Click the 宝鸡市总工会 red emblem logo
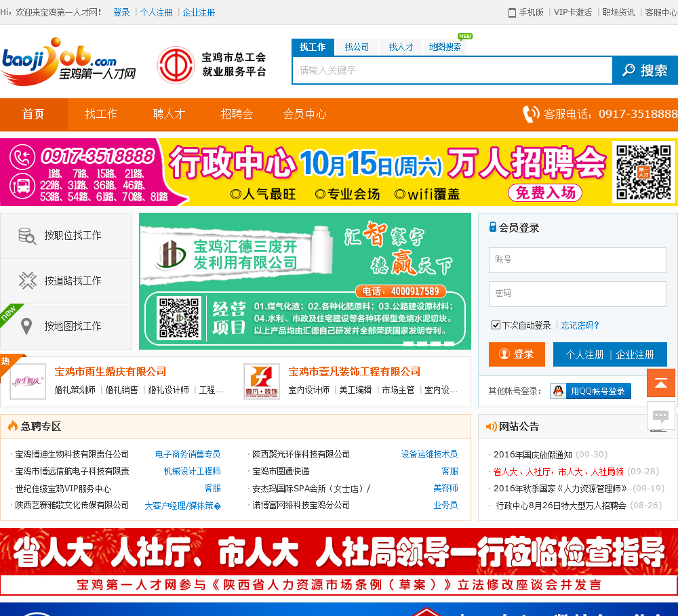This screenshot has width=678, height=616. click(176, 65)
